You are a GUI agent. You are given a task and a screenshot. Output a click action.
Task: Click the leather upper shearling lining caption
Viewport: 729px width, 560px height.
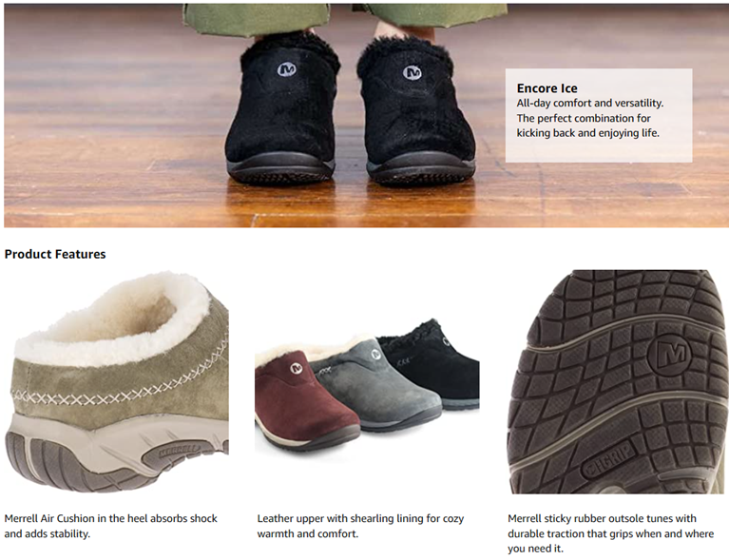(360, 526)
